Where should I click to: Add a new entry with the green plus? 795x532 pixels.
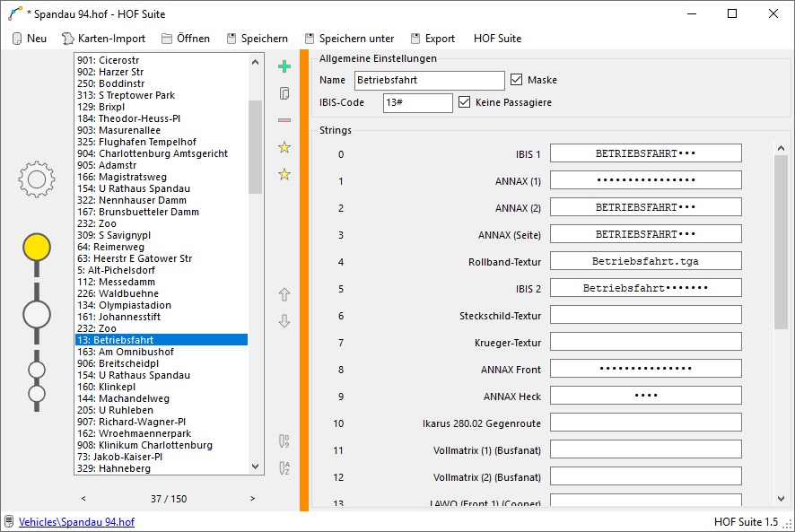coord(284,66)
